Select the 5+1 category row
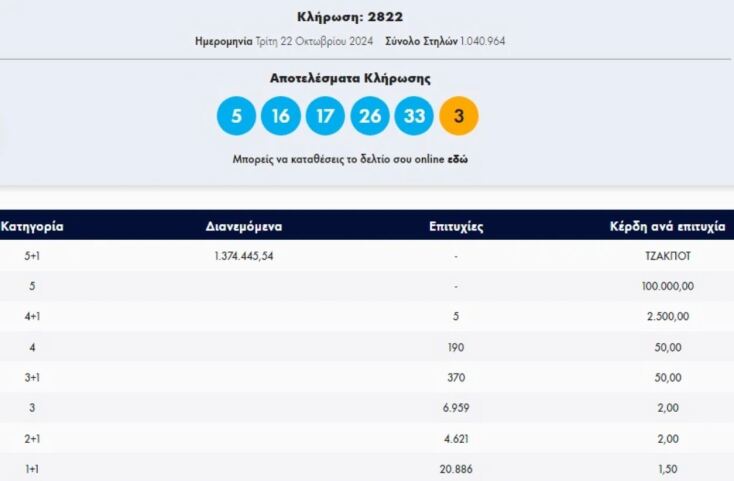 click(33, 256)
